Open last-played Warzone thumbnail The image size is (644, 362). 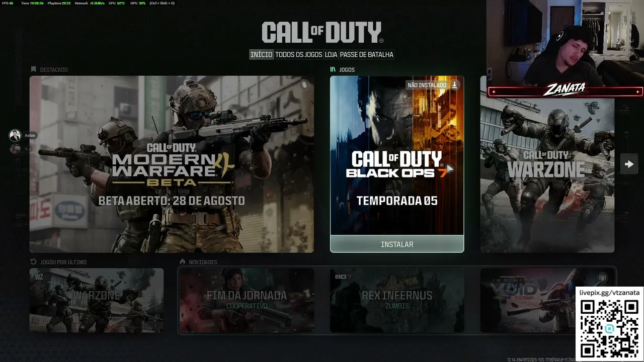pos(97,300)
